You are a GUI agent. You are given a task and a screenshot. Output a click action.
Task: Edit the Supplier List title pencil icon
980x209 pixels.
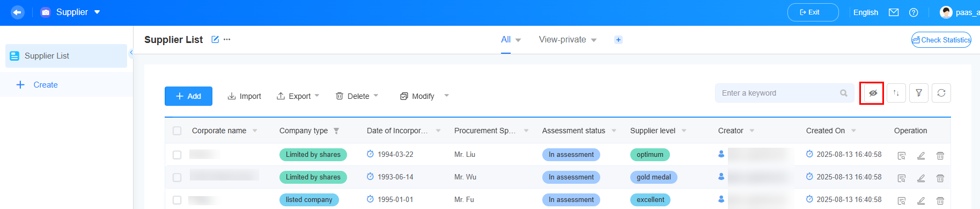[215, 39]
